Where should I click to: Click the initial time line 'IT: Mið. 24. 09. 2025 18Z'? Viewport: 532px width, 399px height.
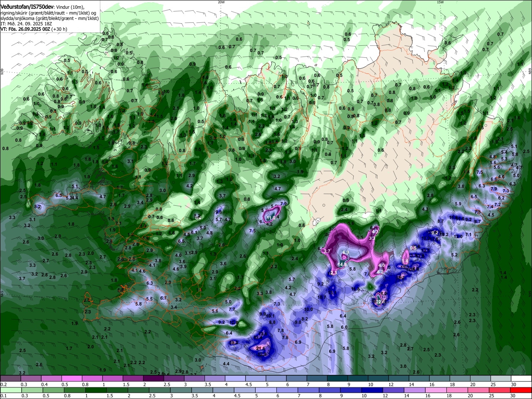coord(25,24)
